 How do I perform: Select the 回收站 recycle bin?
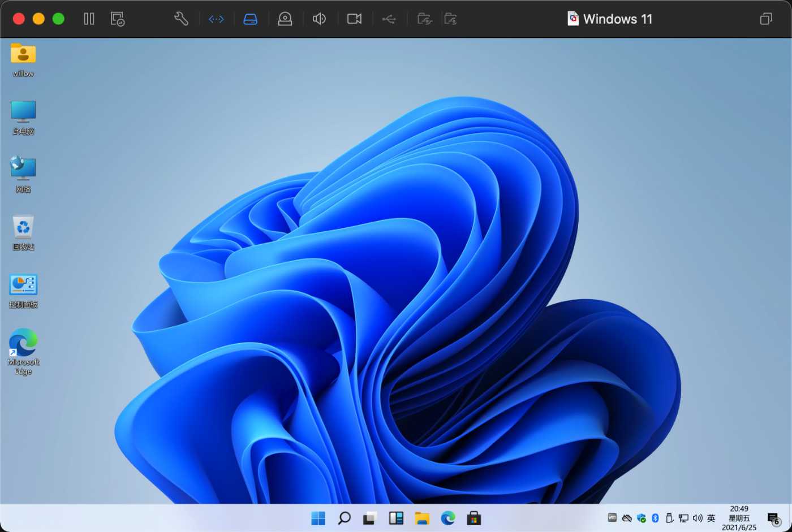(x=23, y=233)
